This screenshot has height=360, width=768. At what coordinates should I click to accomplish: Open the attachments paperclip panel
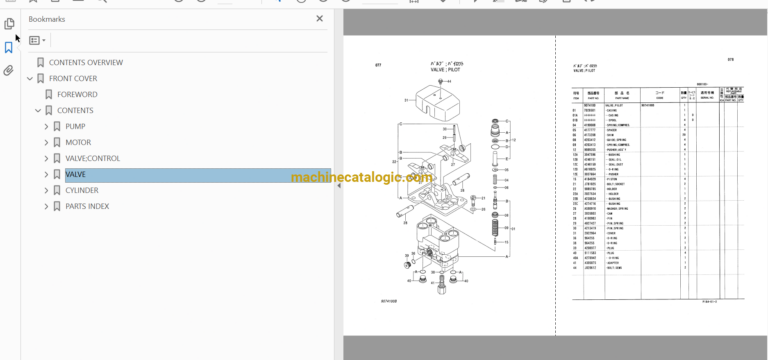point(8,71)
